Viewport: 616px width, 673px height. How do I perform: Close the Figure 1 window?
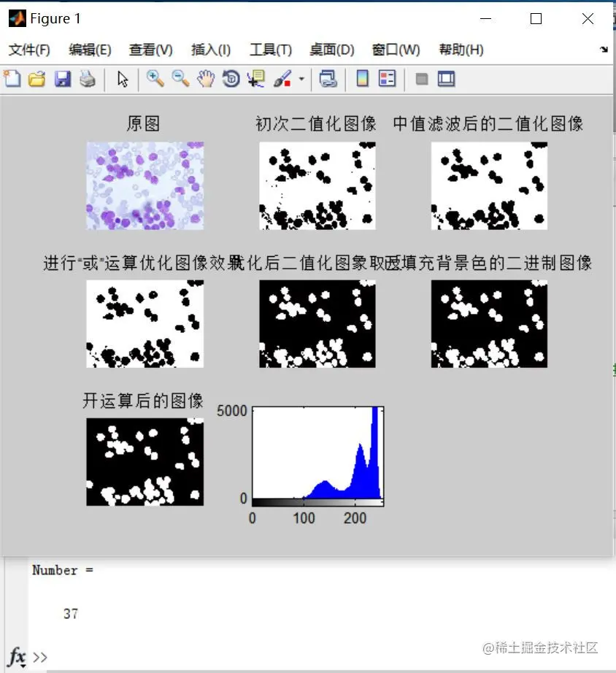[x=588, y=18]
